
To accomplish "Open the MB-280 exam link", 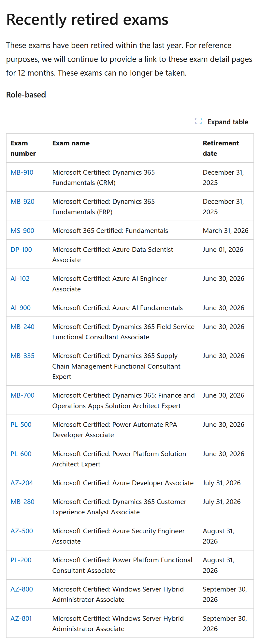I will click(22, 502).
